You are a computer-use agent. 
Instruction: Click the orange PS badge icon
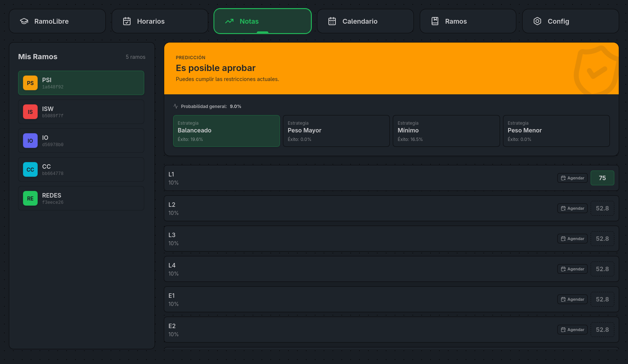coord(30,83)
